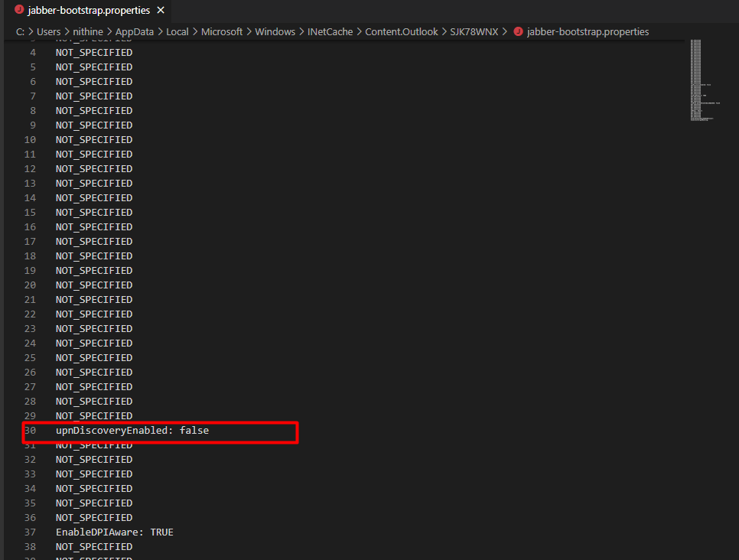Click the red file icon in the breadcrumb
The height and width of the screenshot is (560, 739).
(x=518, y=31)
